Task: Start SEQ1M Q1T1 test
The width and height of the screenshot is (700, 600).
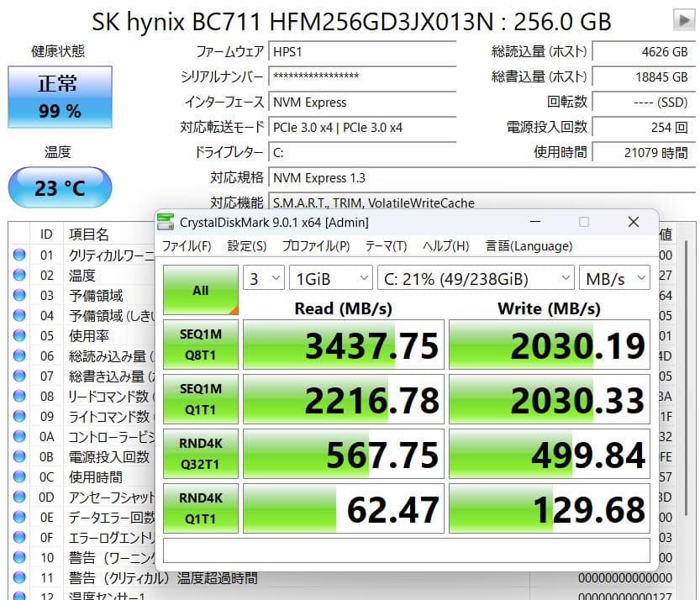Action: click(x=201, y=398)
